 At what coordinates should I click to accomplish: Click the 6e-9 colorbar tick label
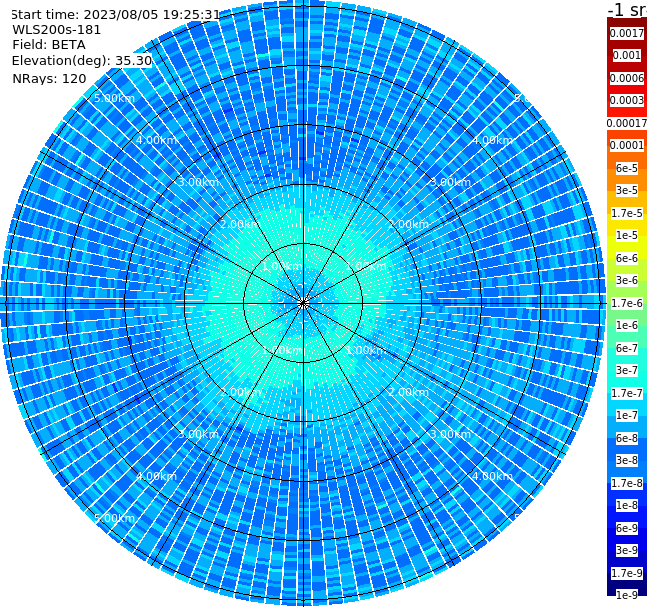[627, 528]
